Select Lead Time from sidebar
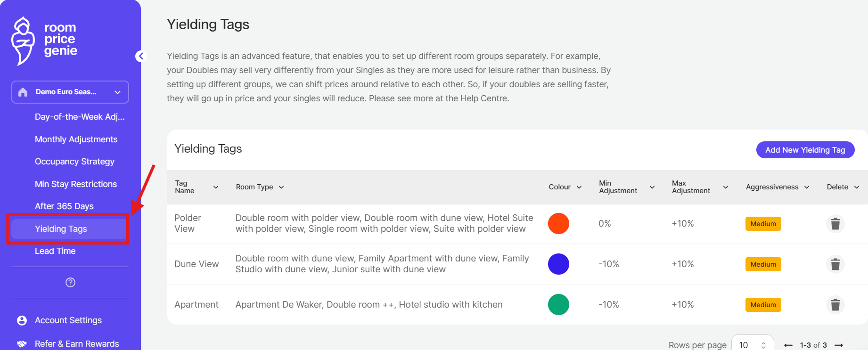The width and height of the screenshot is (868, 350). [55, 251]
